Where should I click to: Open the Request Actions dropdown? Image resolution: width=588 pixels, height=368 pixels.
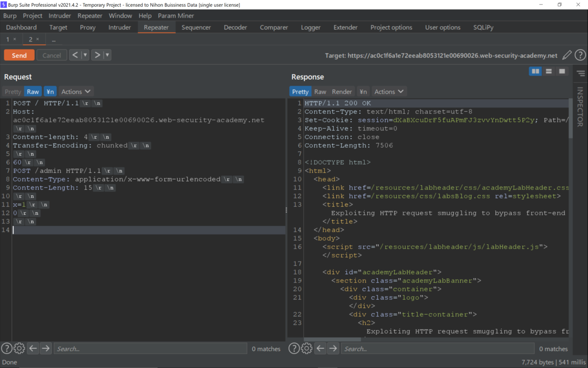tap(76, 92)
